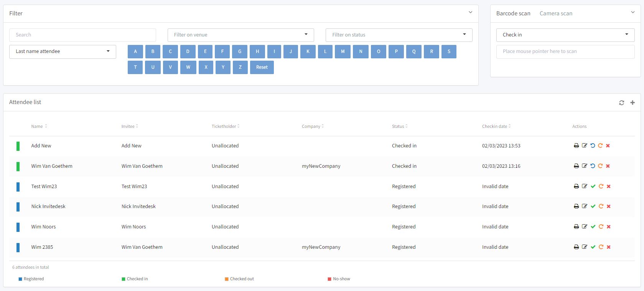This screenshot has width=644, height=291.
Task: Add a new attendee with plus icon
Action: [632, 103]
